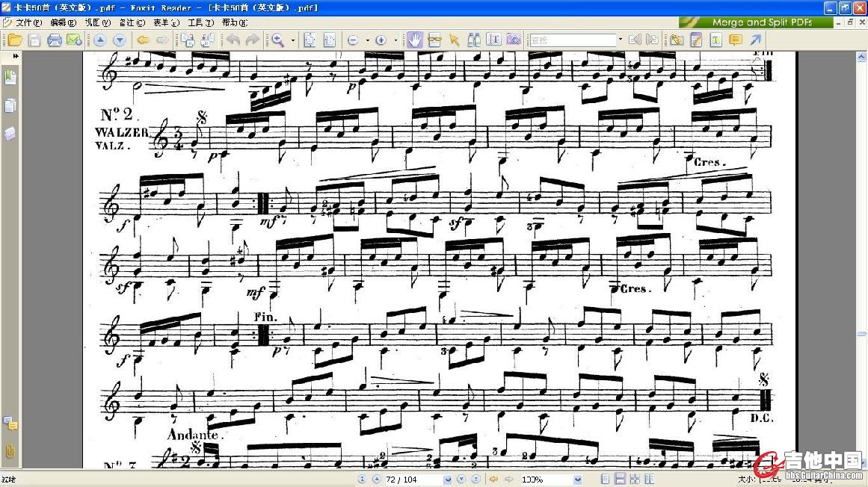
Task: Click the notepad with pencil icon
Action: 696,40
